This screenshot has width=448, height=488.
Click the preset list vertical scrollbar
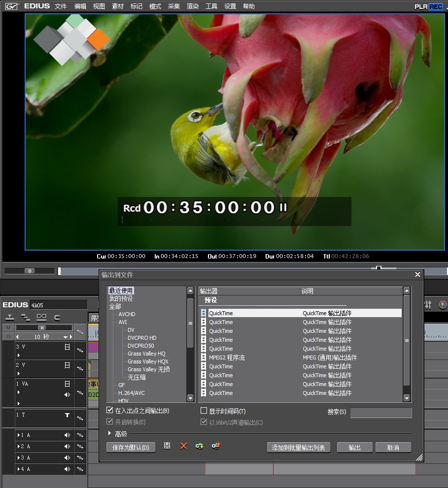point(407,340)
